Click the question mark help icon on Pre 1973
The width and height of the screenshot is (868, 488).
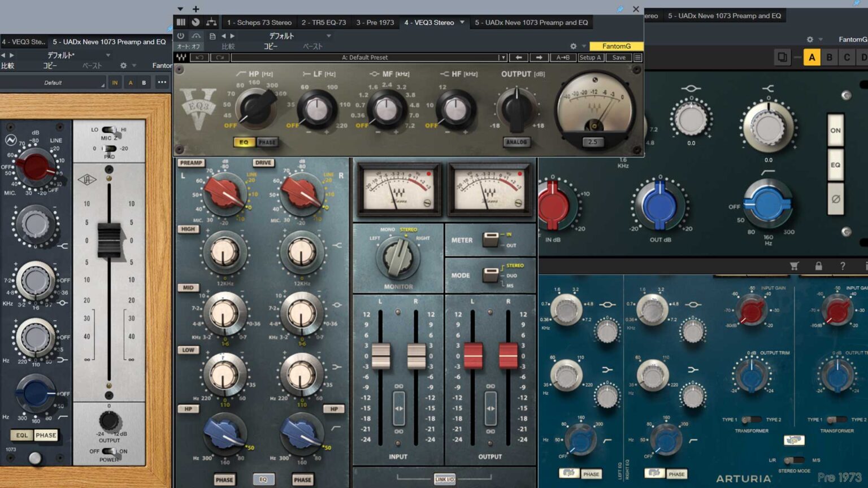[843, 265]
